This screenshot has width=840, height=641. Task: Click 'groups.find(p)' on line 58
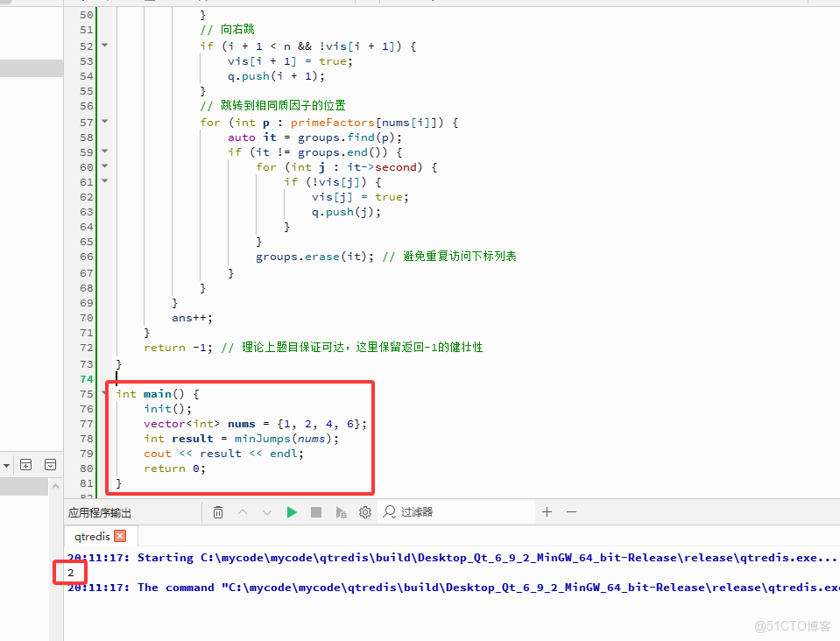[x=346, y=137]
